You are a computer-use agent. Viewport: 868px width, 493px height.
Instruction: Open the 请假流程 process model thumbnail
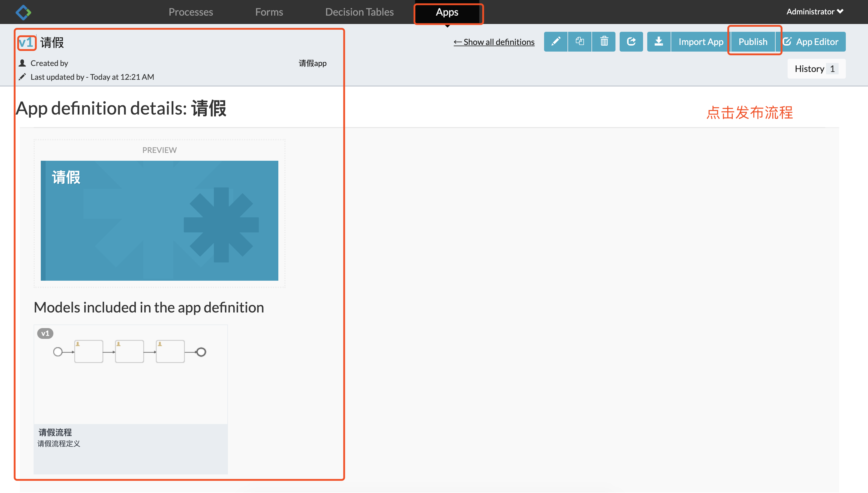(130, 374)
